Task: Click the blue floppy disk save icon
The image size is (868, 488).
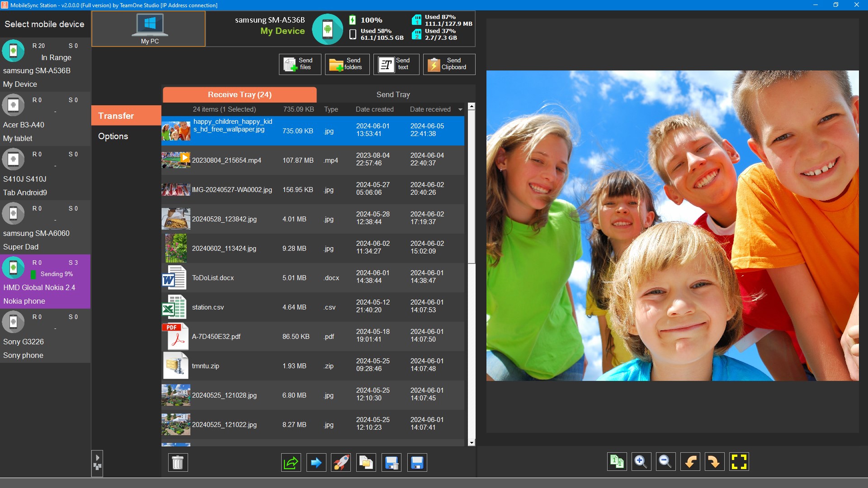Action: (x=417, y=462)
